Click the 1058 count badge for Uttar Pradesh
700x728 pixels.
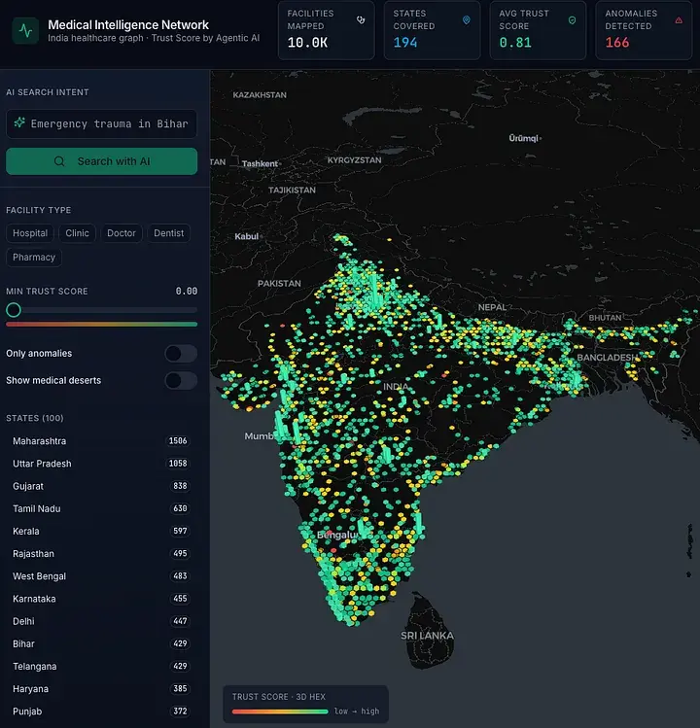point(178,464)
